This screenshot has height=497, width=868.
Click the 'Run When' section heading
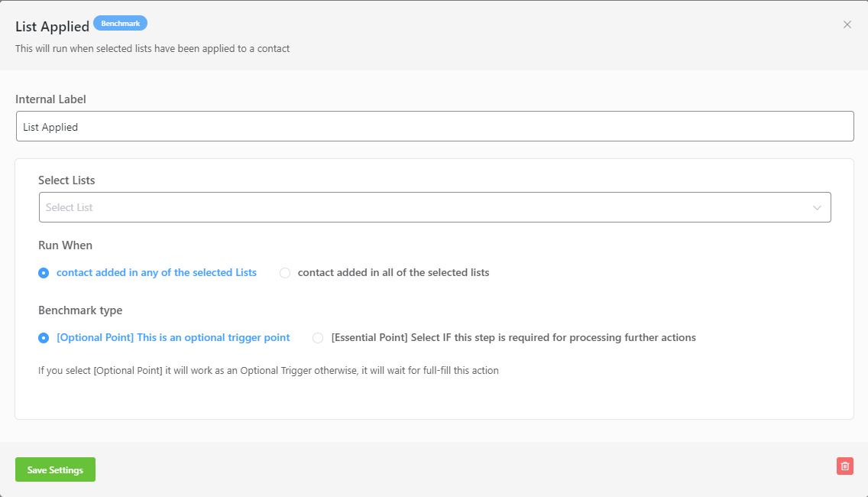[65, 245]
